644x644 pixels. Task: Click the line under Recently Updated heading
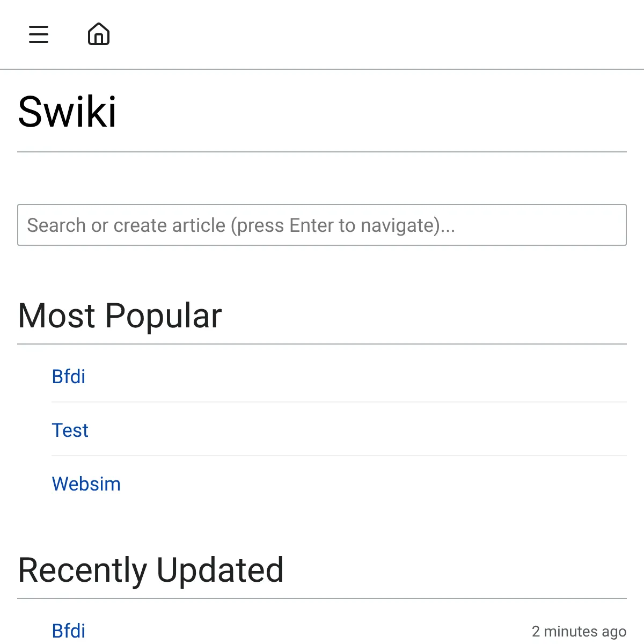[x=322, y=598]
